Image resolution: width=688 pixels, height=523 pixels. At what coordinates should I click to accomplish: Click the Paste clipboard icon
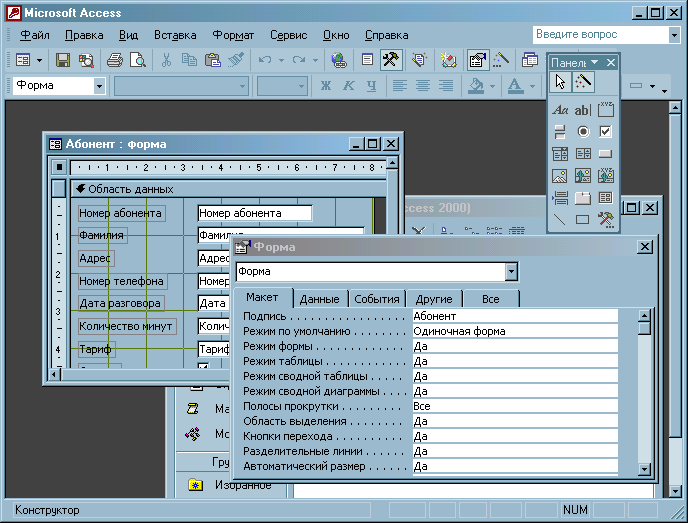[x=213, y=60]
